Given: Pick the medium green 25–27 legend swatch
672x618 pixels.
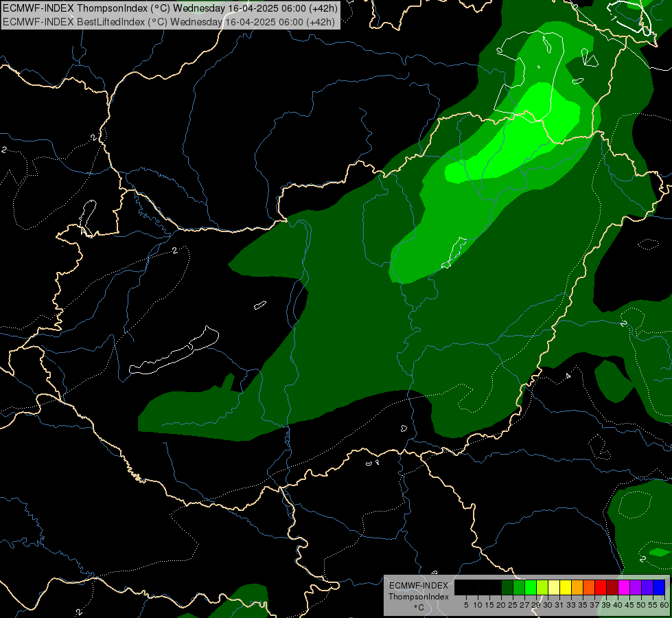Looking at the screenshot, I should [x=519, y=587].
